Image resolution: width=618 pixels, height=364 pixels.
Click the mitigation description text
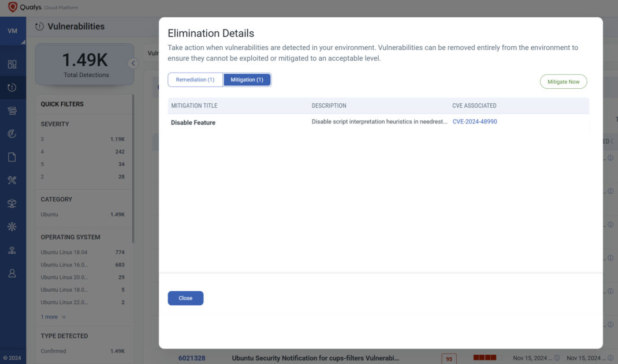pyautogui.click(x=379, y=122)
